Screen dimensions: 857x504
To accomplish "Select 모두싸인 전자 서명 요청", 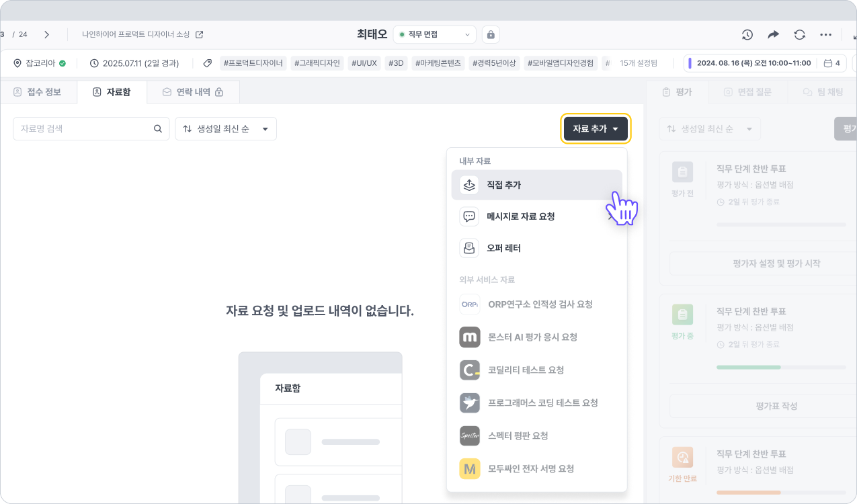I will point(537,469).
